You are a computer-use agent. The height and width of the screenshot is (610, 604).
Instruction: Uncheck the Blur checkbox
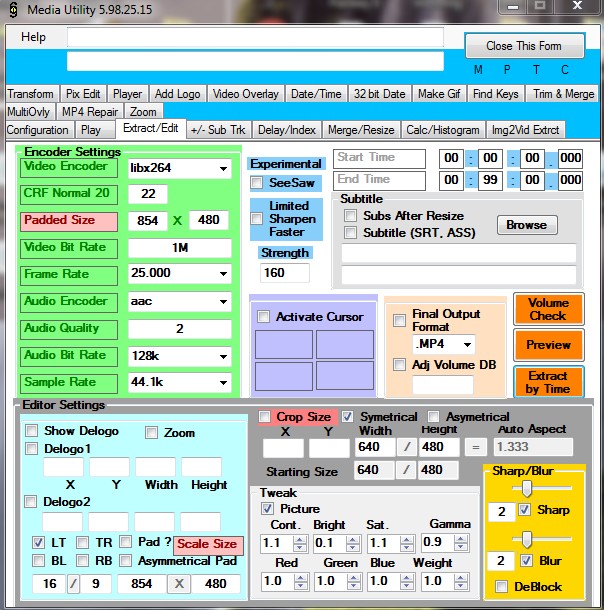click(526, 560)
